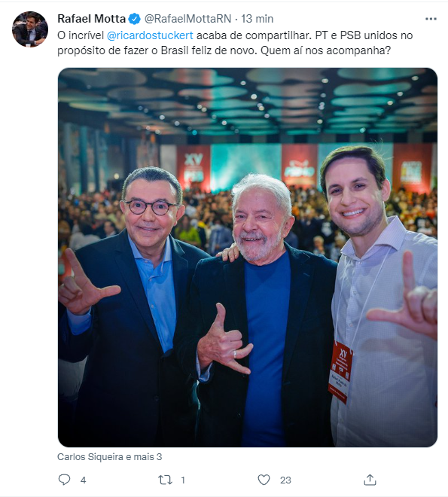The image size is (448, 497).
Task: Open the @RafaelMottaRN handle link
Action: pyautogui.click(x=188, y=19)
